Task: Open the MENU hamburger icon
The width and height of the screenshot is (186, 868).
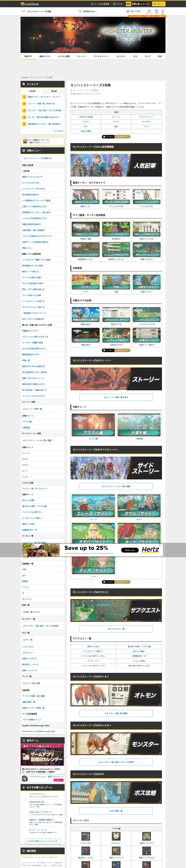Action: pyautogui.click(x=163, y=11)
